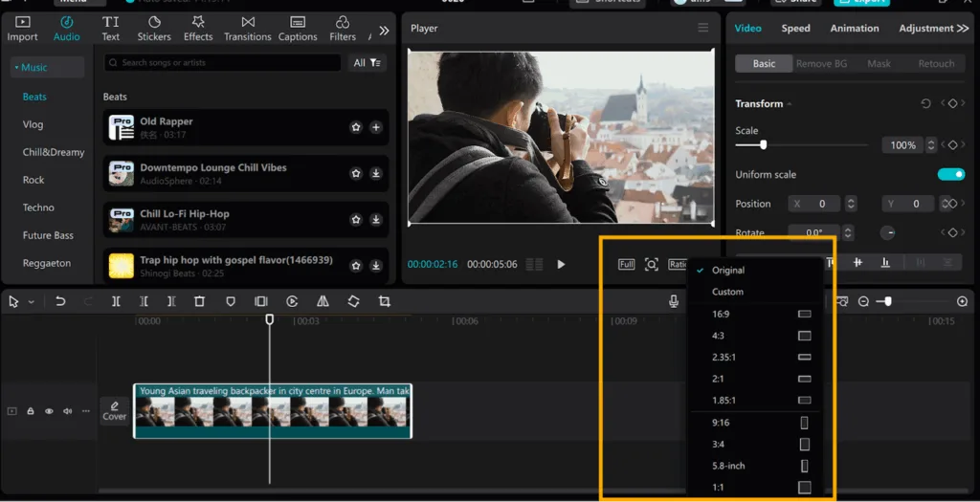
Task: Switch to the Transitions tab
Action: coord(248,29)
